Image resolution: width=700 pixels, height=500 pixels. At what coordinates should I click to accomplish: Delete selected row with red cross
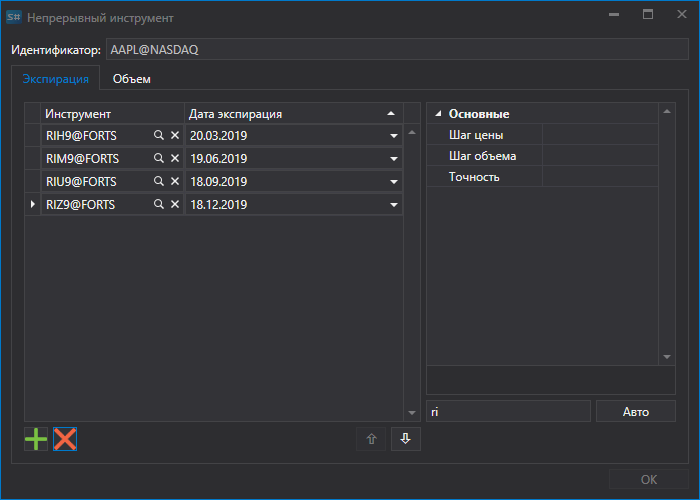pyautogui.click(x=65, y=439)
